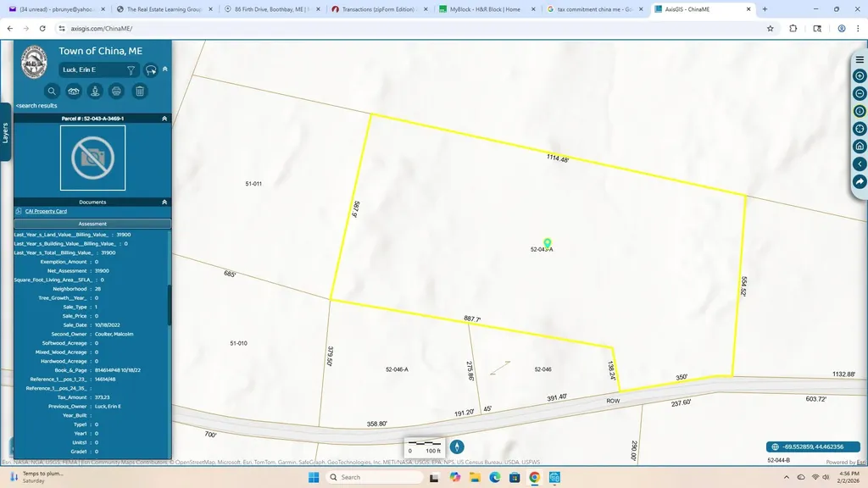Viewport: 868px width, 488px height.
Task: Click the Luck, Erin E search field
Action: pyautogui.click(x=93, y=69)
